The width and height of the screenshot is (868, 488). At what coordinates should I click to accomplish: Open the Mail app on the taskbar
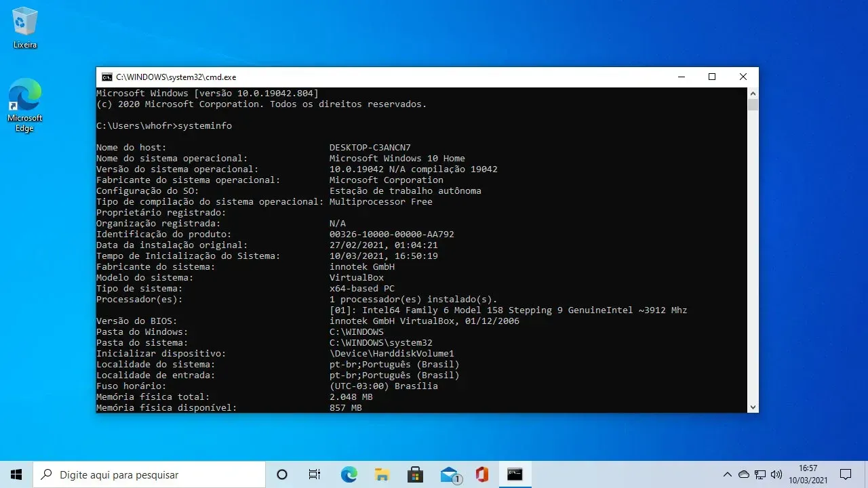pos(449,474)
